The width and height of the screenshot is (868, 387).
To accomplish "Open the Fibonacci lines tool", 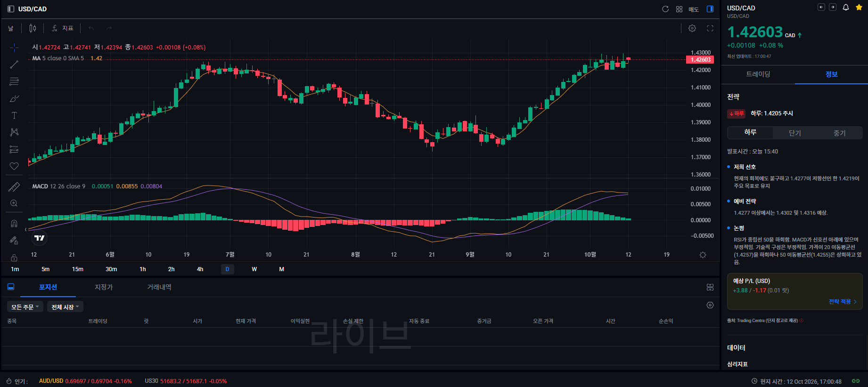I will [x=14, y=81].
